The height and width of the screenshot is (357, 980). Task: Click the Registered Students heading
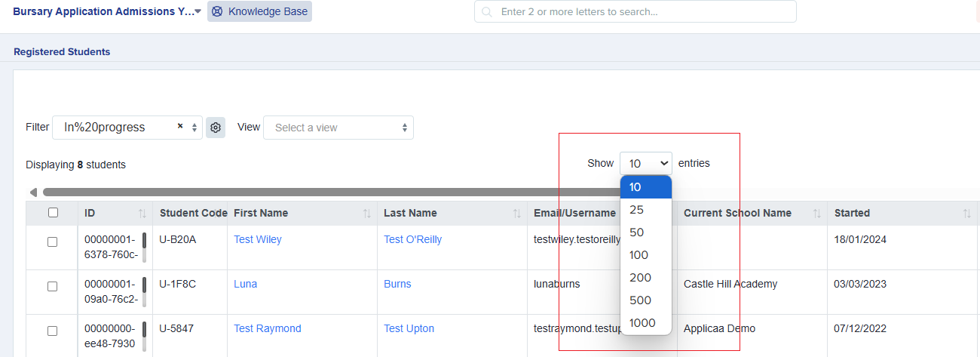(62, 52)
